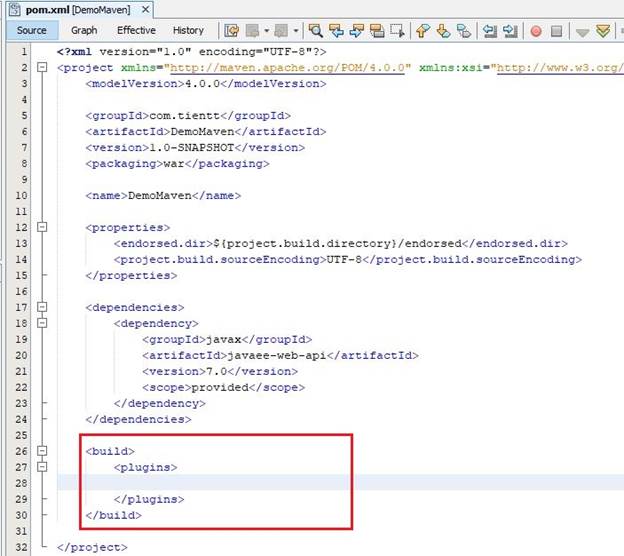Click the groupId javax line
Viewport: 624px width, 556px height.
(227, 339)
